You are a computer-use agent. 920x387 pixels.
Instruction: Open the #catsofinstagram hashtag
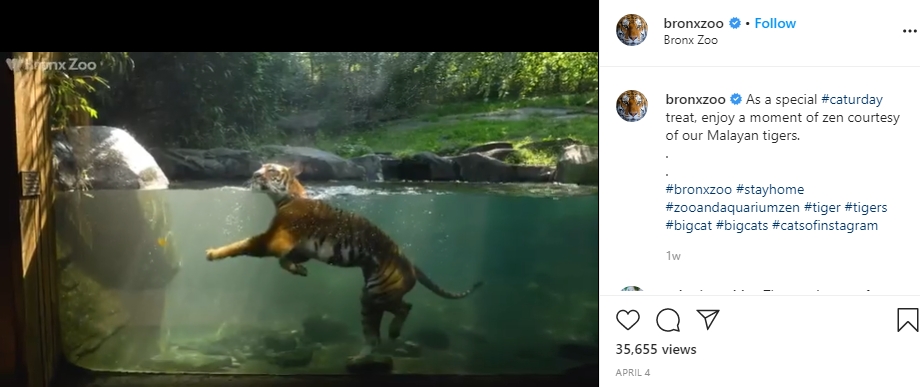[825, 226]
